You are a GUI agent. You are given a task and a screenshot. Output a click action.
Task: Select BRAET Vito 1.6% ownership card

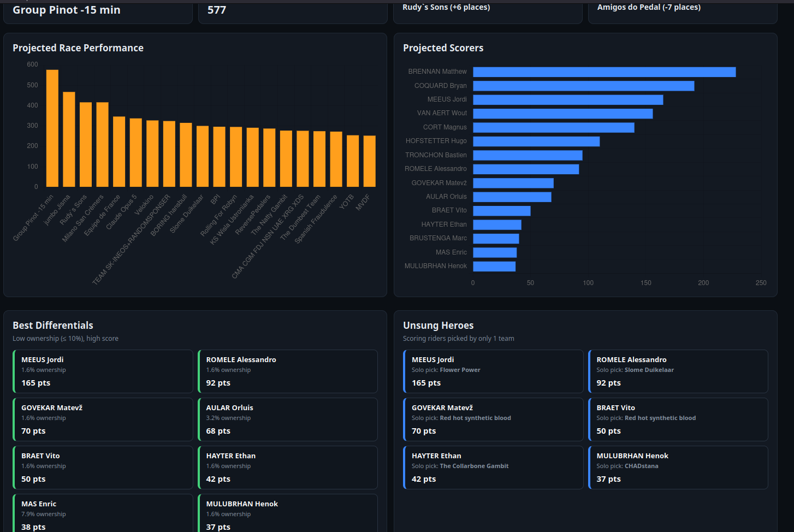point(103,468)
